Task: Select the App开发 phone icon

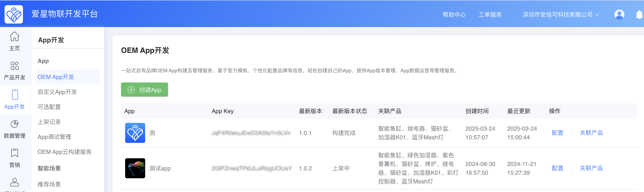Action: pyautogui.click(x=15, y=95)
